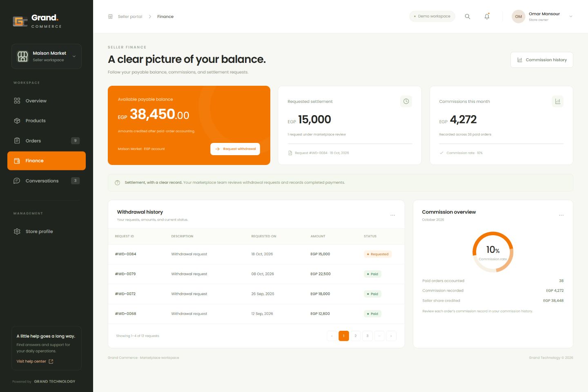Click the Seller portal breadcrumb
The width and height of the screenshot is (588, 392).
130,17
